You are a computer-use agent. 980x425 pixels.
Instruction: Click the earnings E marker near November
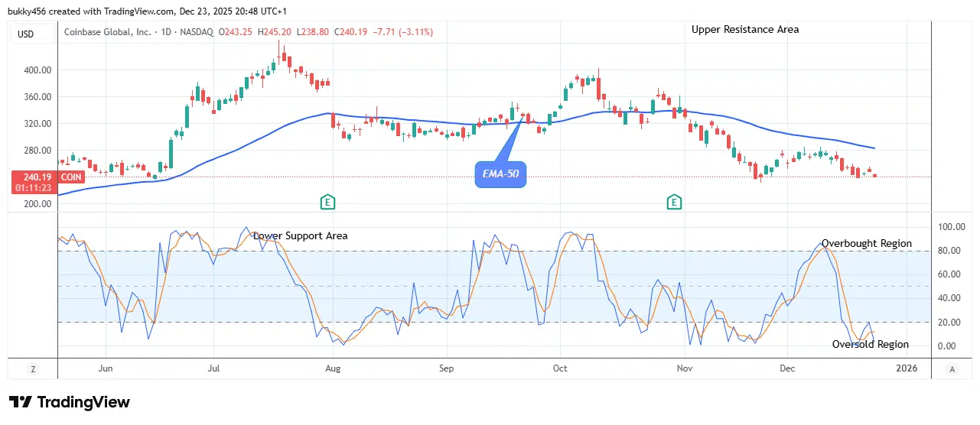coord(674,202)
